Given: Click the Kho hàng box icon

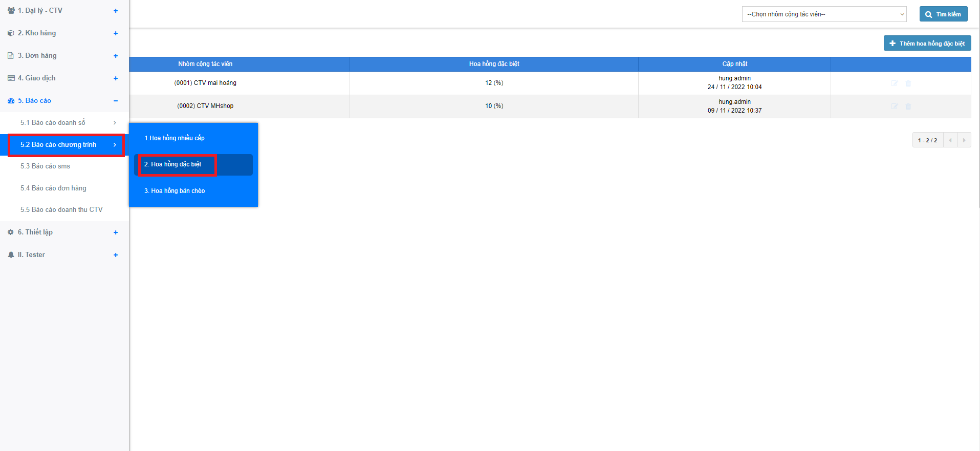Looking at the screenshot, I should pyautogui.click(x=11, y=33).
